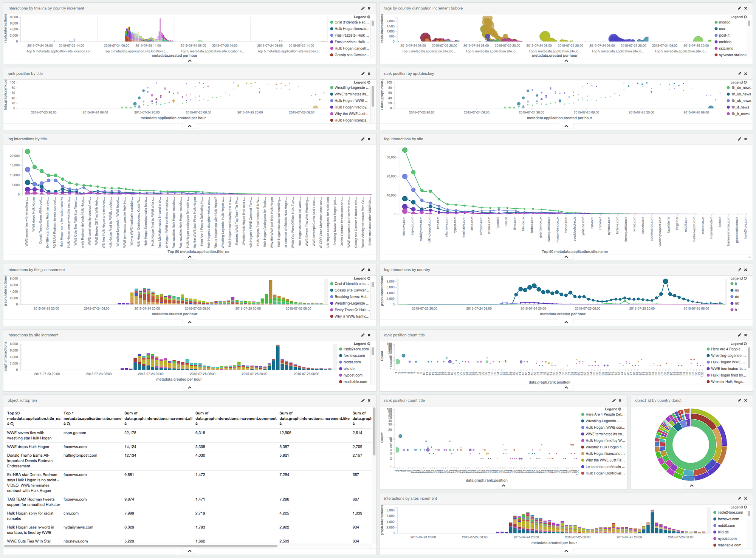
Task: Expand chevron below 'rank position by updates.key' chart
Action: 566,126
